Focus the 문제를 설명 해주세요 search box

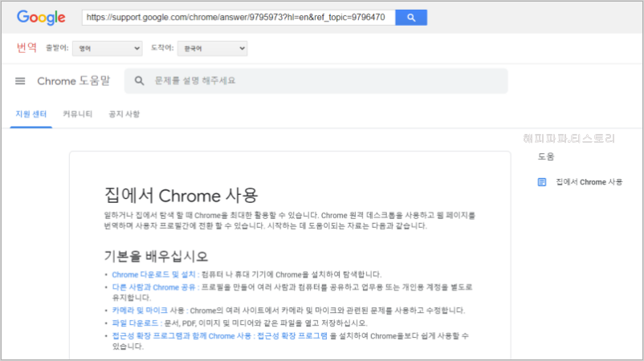(x=316, y=81)
